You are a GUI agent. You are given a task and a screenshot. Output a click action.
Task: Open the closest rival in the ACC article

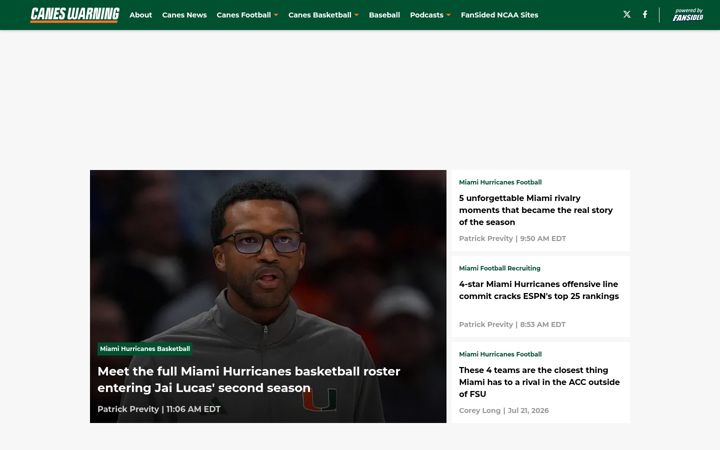point(539,382)
